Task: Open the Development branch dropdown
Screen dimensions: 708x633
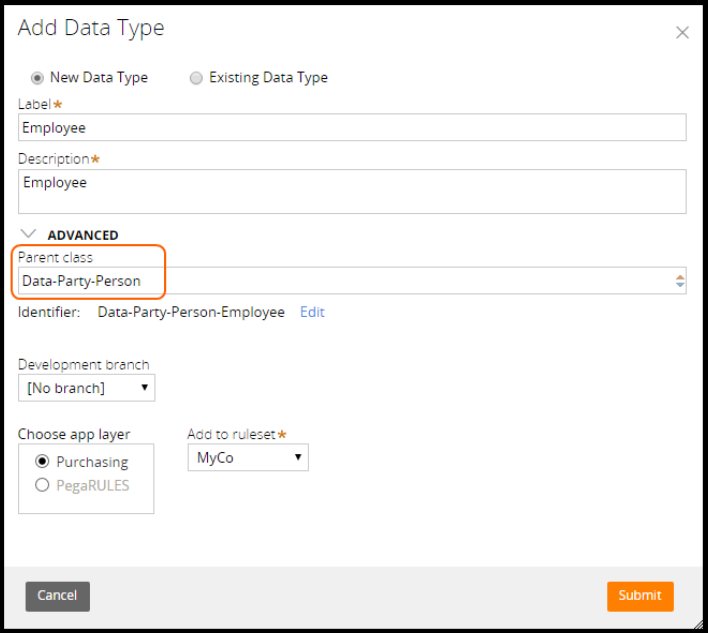Action: (87, 387)
